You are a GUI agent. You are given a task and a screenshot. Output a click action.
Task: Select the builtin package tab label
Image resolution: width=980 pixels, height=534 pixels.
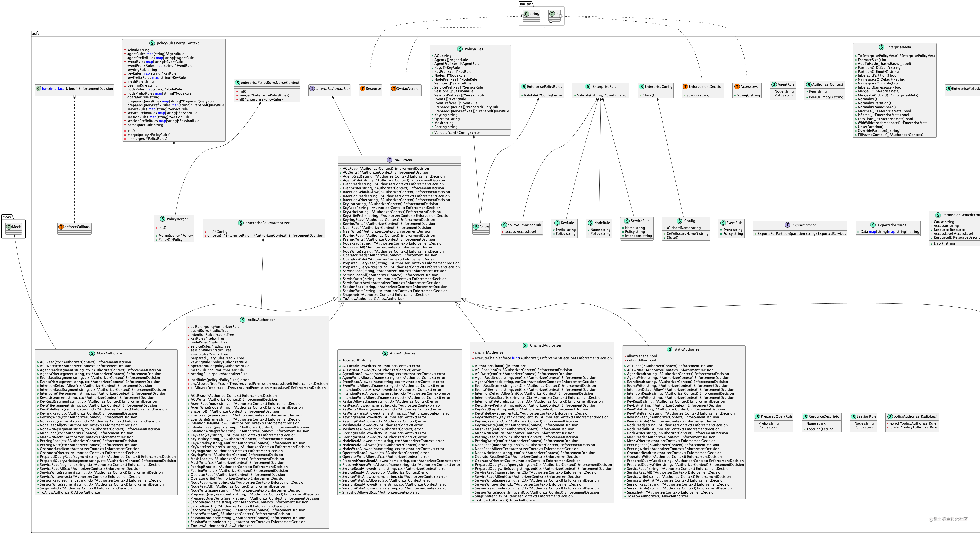click(x=526, y=4)
